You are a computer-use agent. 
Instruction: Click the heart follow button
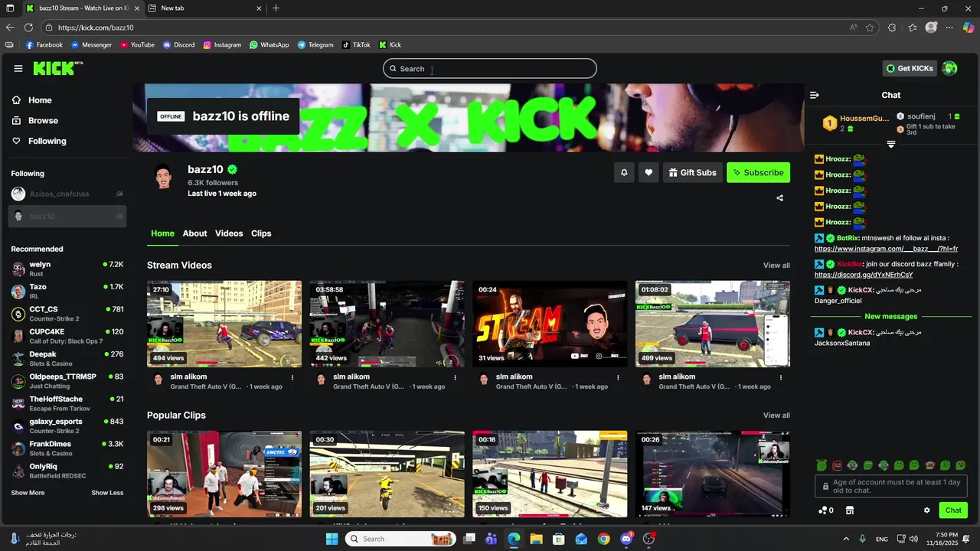coord(648,173)
